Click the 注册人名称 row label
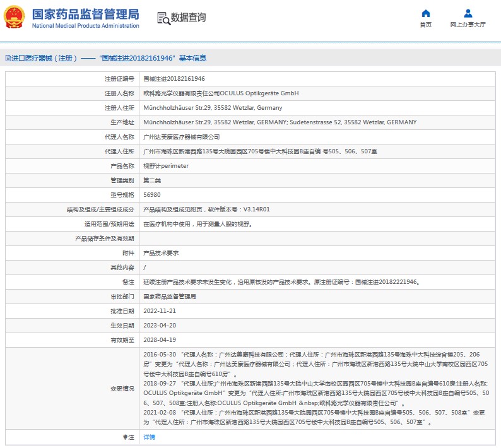This screenshot has height=448, width=501. [119, 93]
